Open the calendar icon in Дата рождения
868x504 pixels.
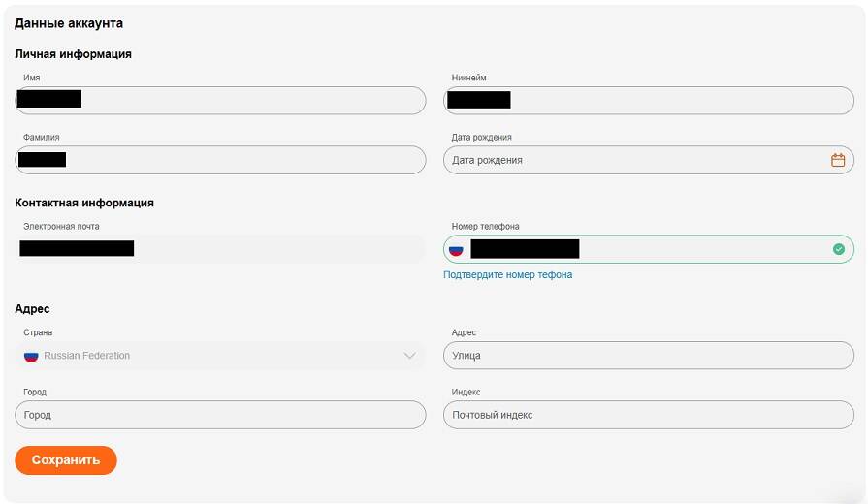pyautogui.click(x=838, y=160)
